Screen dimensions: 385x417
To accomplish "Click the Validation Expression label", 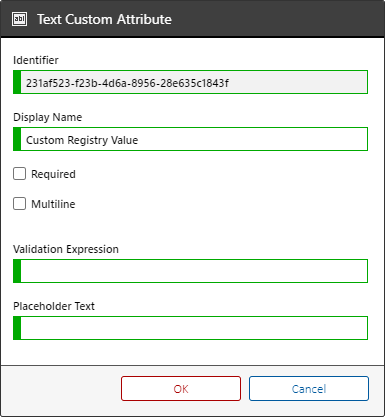I will pyautogui.click(x=66, y=249).
